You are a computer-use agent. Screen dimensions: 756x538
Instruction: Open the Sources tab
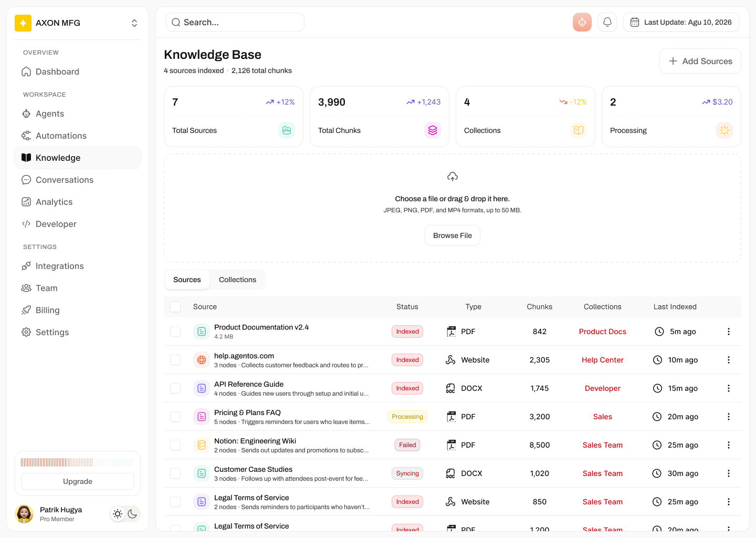187,280
